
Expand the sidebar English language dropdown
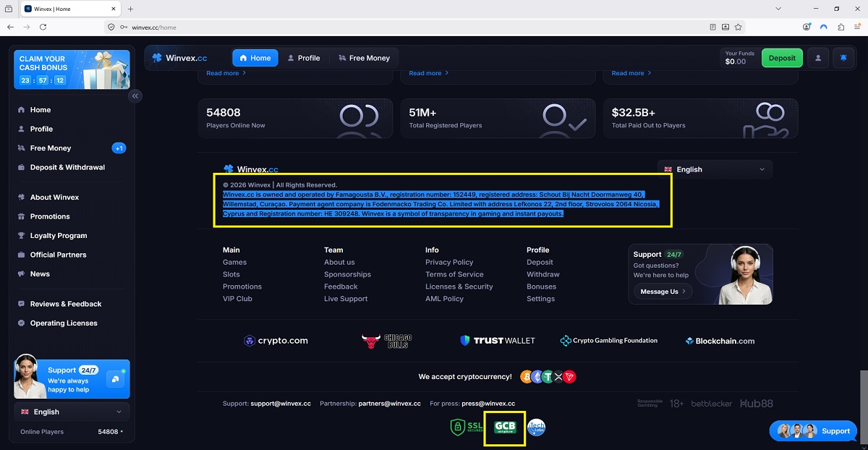[72, 412]
